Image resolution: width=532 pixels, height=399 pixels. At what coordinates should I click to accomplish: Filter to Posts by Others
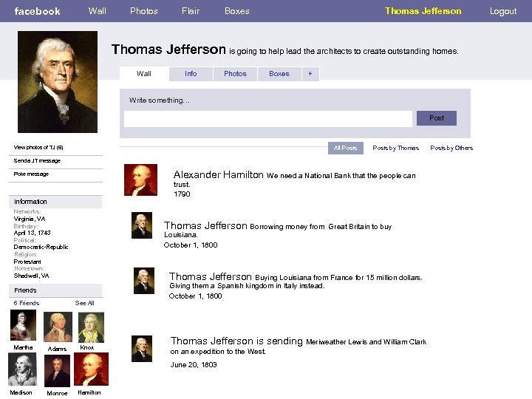coord(451,148)
